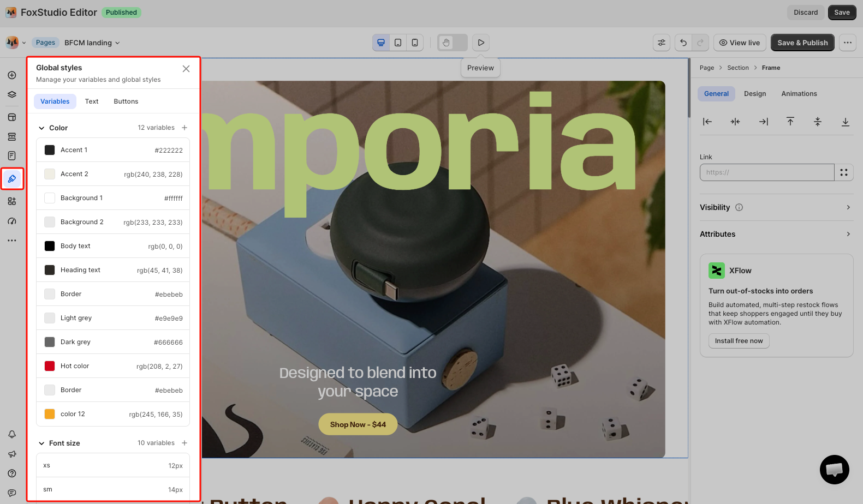Open the apps grid icon in sidebar
Screen dimensions: 863x504
click(12, 201)
